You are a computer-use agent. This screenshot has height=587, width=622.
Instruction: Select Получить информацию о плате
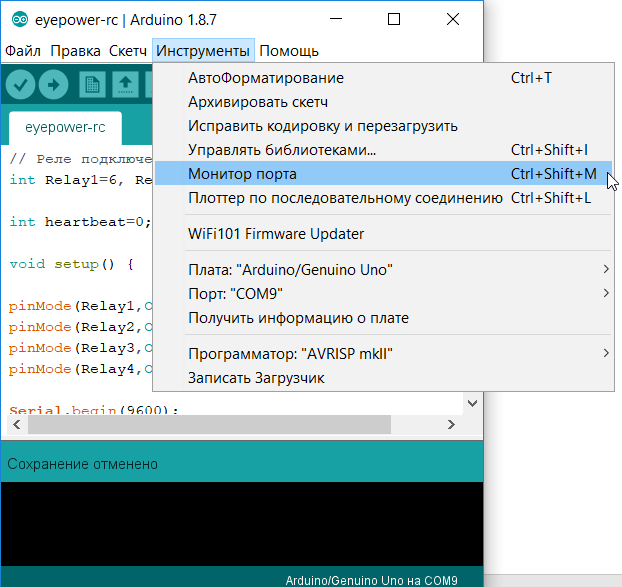pos(383,318)
